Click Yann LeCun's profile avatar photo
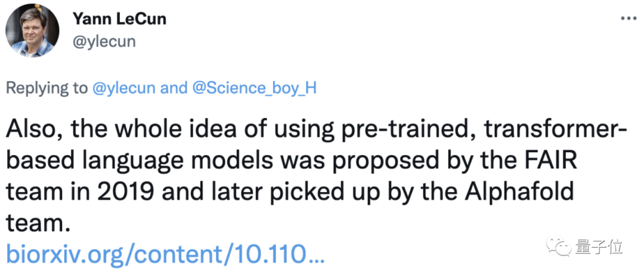644x275 pixels. (x=32, y=30)
